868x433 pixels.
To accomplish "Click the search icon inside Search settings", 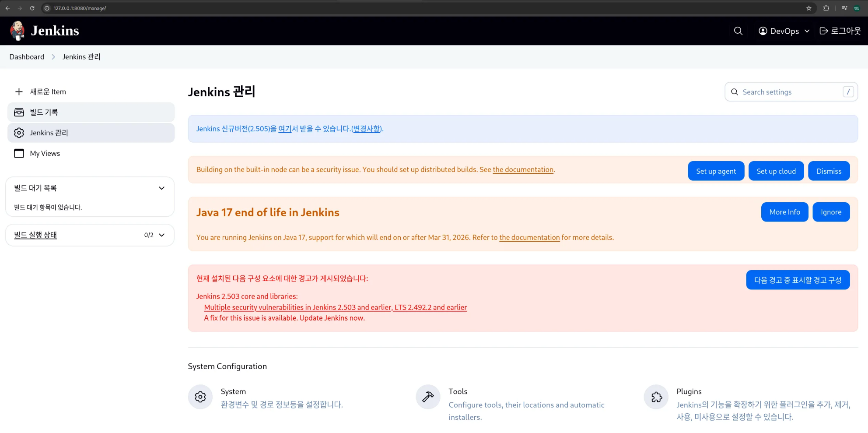I will [x=735, y=92].
